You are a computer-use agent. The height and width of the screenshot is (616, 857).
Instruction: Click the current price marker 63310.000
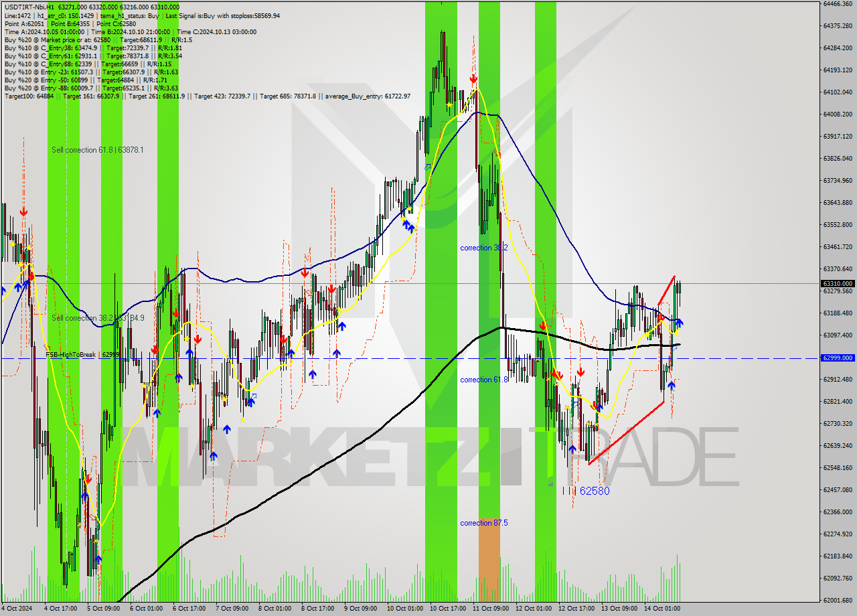tap(838, 283)
